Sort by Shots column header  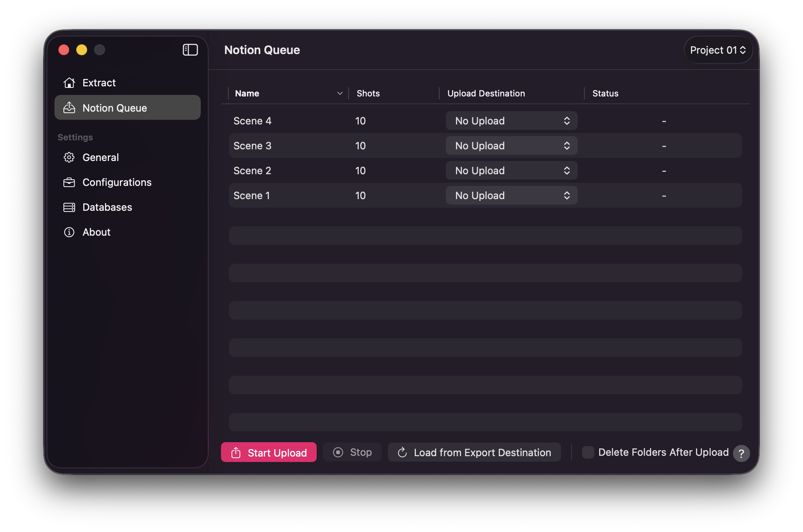[368, 93]
